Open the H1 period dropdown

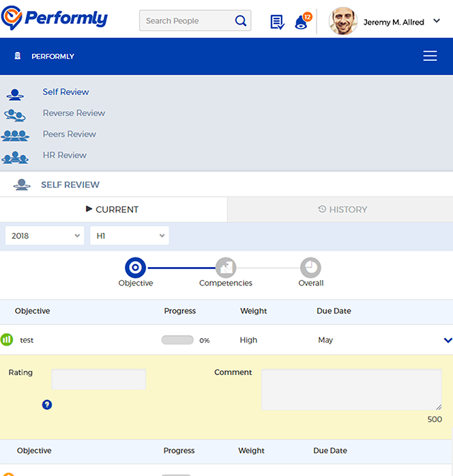click(130, 236)
